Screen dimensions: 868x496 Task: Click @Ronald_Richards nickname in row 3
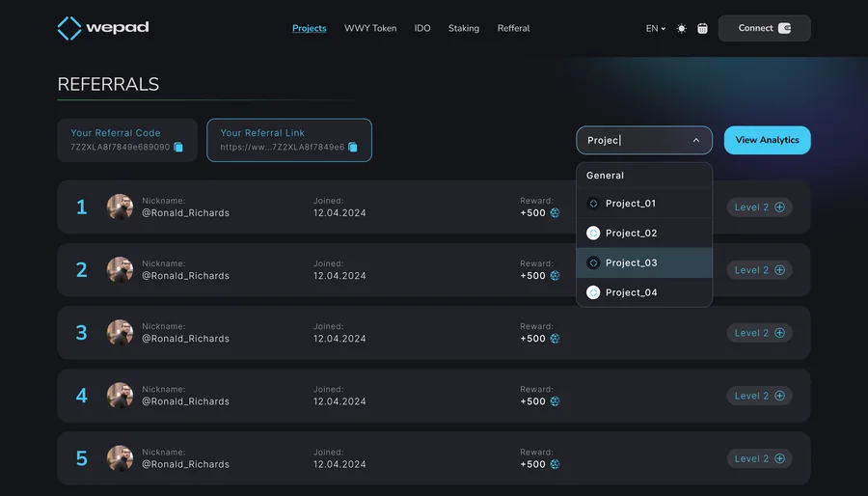coord(185,339)
